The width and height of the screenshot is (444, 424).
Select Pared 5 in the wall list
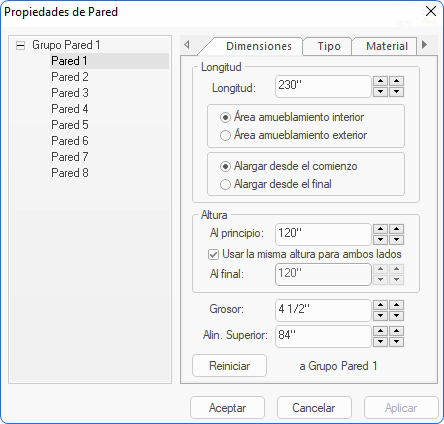tap(70, 125)
